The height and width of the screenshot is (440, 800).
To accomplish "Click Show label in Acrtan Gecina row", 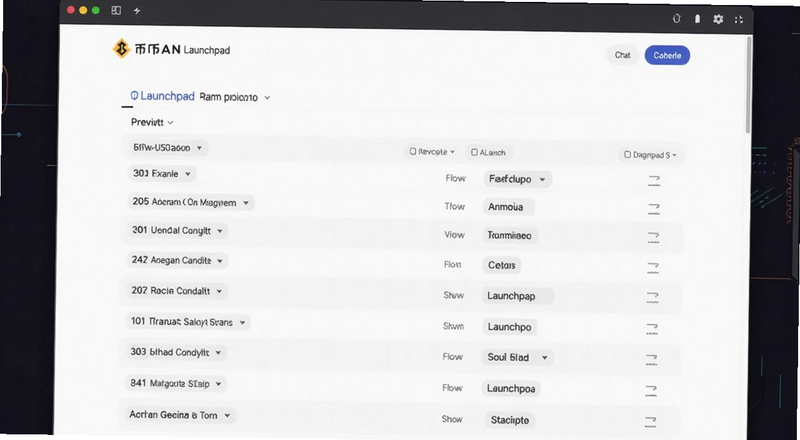I will [x=452, y=419].
